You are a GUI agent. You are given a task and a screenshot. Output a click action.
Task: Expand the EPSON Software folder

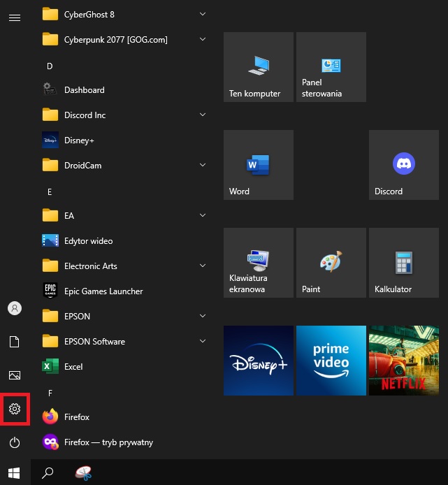[202, 341]
